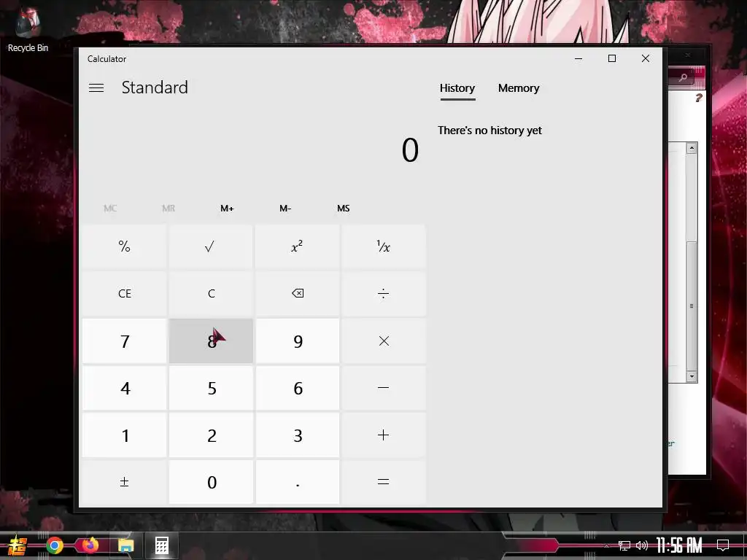
Task: Click the square root key
Action: pos(211,246)
